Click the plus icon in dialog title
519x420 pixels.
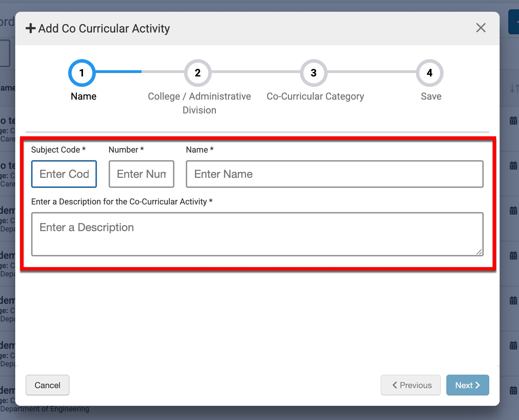point(30,28)
